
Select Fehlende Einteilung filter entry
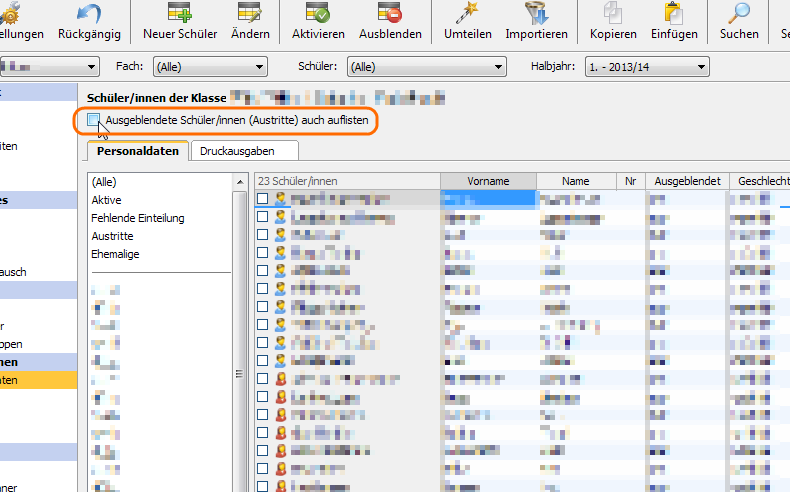click(x=137, y=218)
